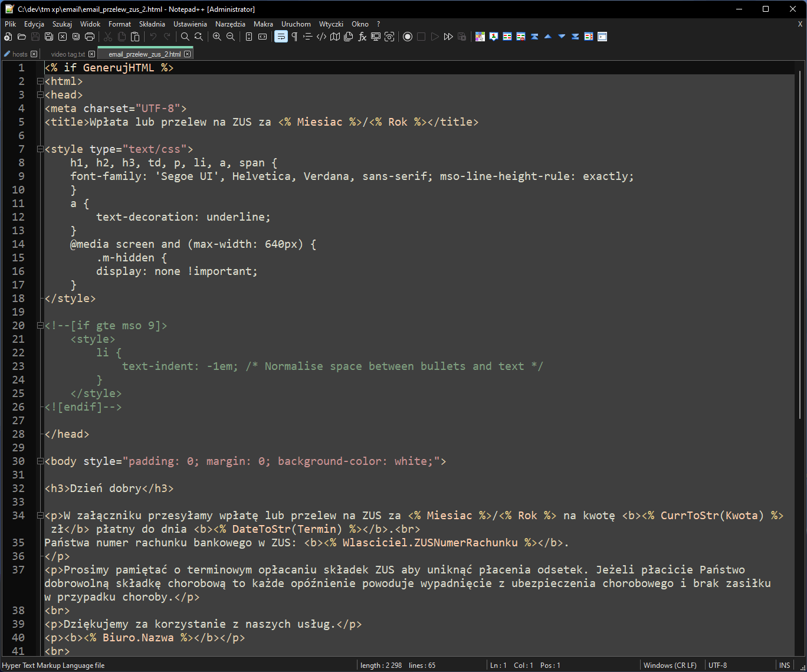Click the vertical scrollbar on the right edge
Image resolution: width=807 pixels, height=672 pixels.
801,354
